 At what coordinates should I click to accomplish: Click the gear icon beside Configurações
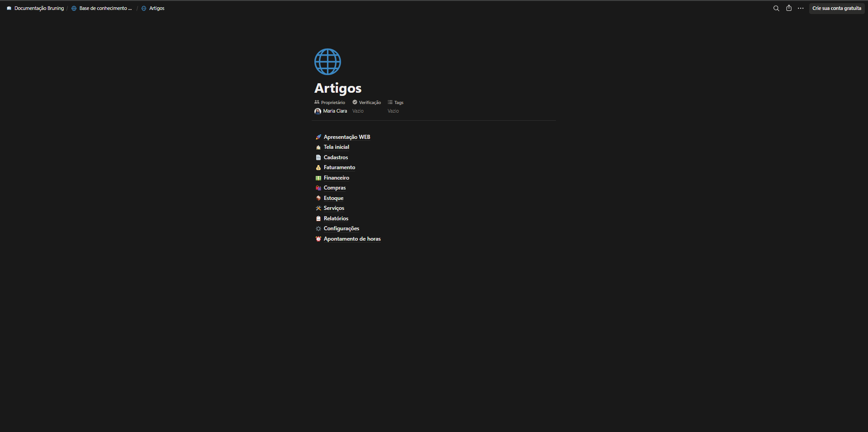click(318, 229)
